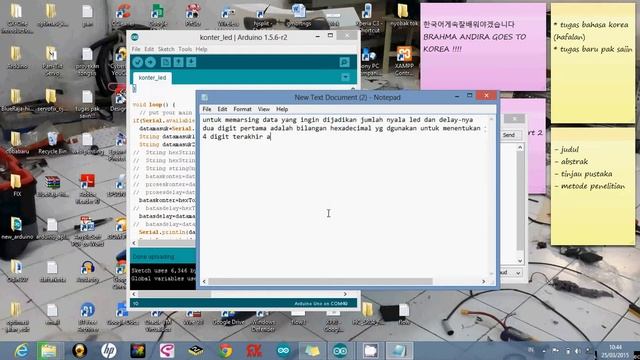Click the 'Arduino Uno on COM8' status text

click(321, 303)
